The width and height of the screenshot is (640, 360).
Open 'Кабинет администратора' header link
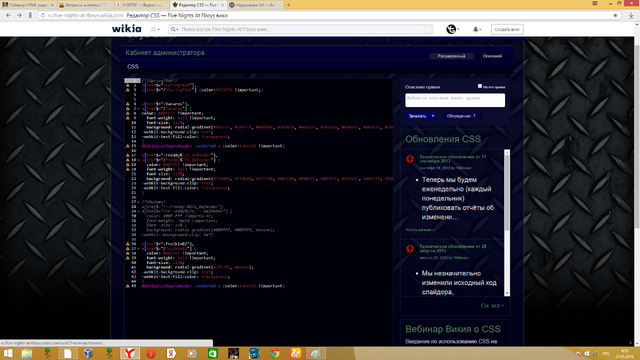pos(165,53)
